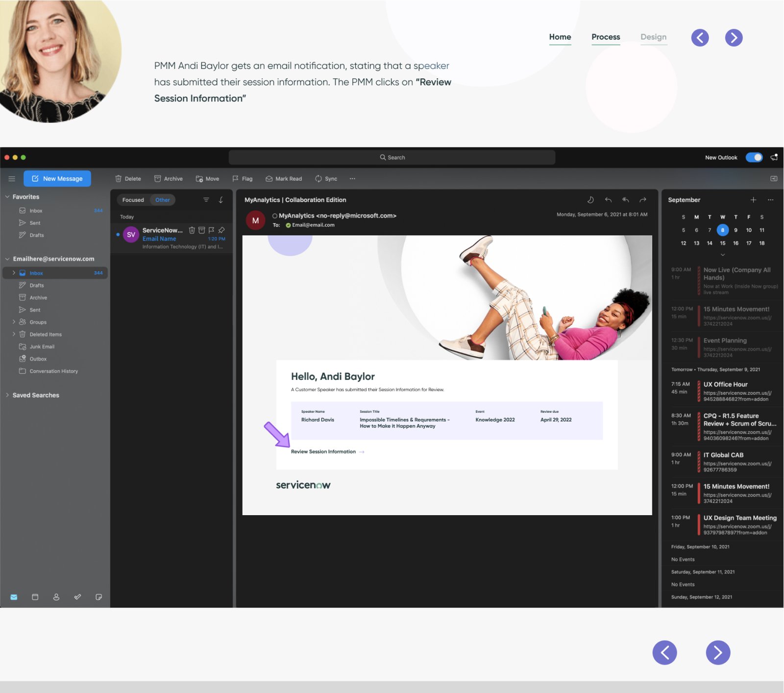This screenshot has width=784, height=693.
Task: Go to Home nav link
Action: (560, 37)
